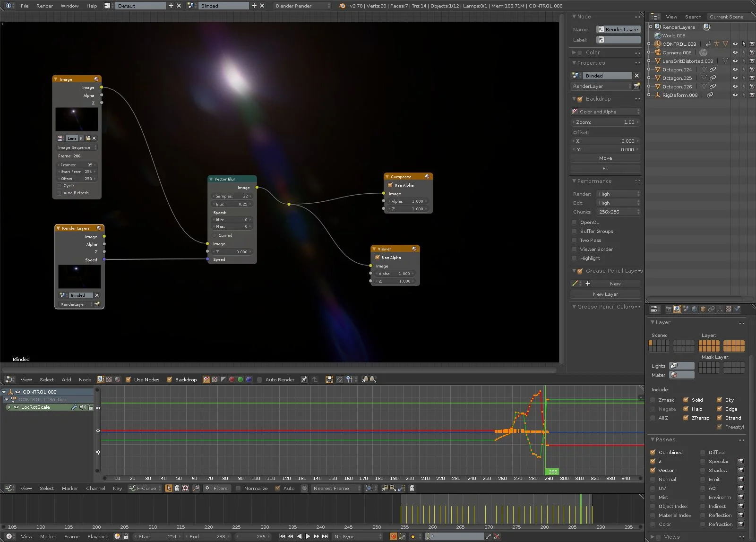Expand the LocRotScale channel group

pyautogui.click(x=9, y=407)
